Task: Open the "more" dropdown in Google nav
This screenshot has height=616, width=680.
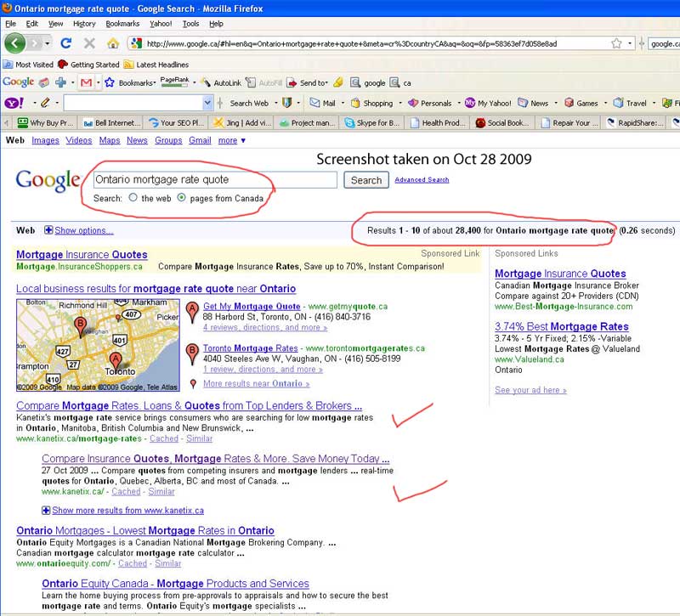Action: (x=231, y=140)
